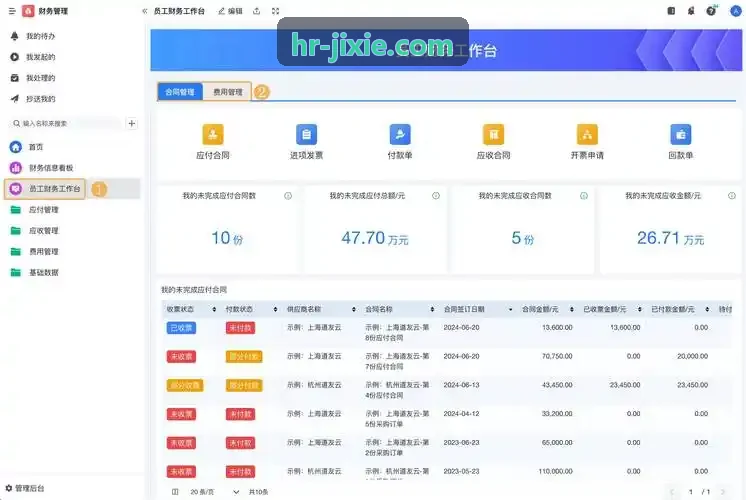Click the red 财务管理 app logo
The height and width of the screenshot is (500, 746).
point(28,11)
